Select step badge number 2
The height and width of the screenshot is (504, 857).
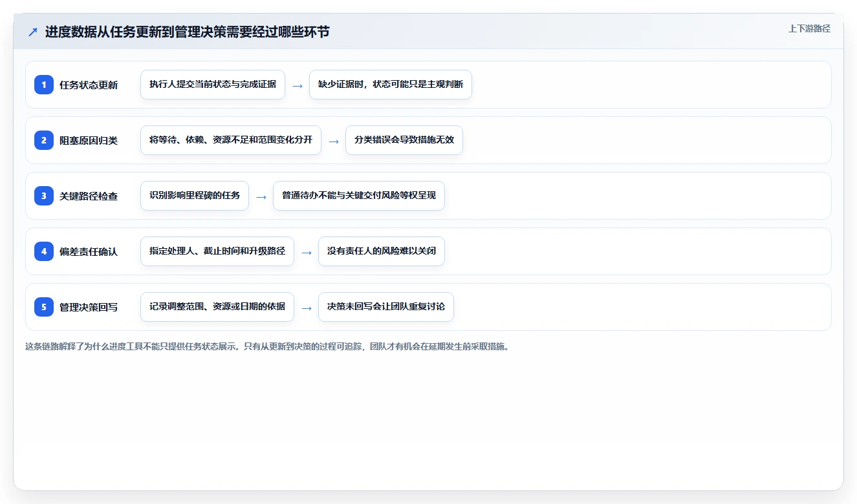pyautogui.click(x=44, y=140)
